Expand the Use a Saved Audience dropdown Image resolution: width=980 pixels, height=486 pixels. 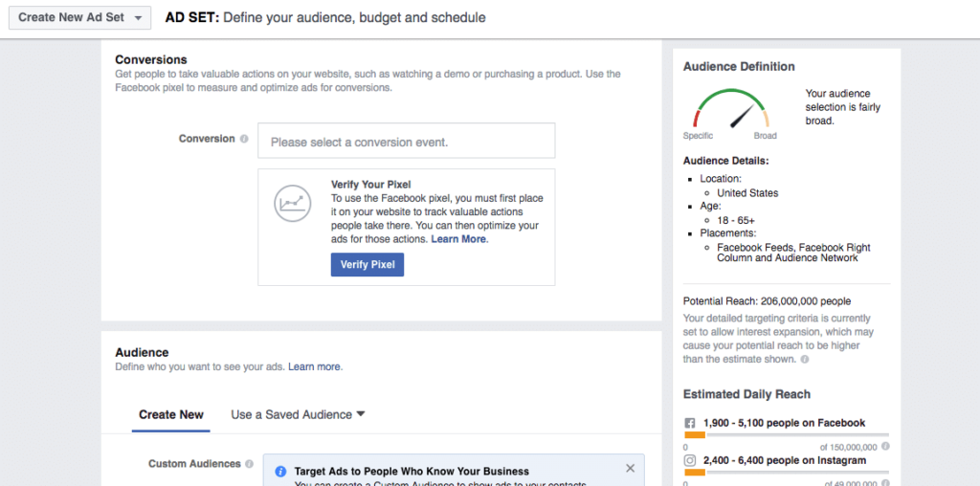click(x=298, y=415)
